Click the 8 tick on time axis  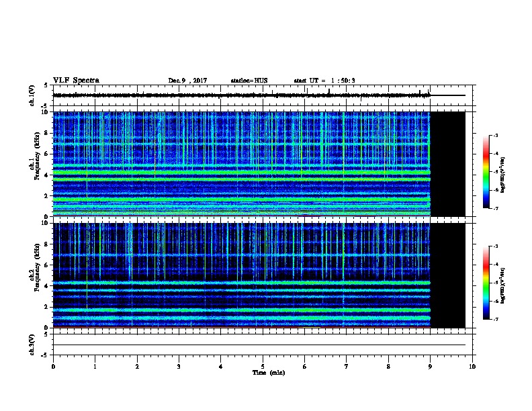388,367
